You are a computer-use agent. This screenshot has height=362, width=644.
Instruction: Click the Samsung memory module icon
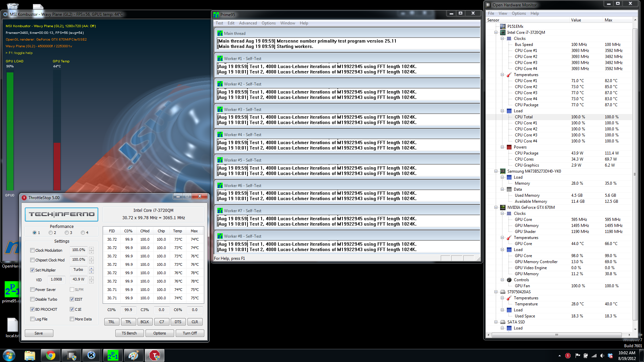click(503, 171)
